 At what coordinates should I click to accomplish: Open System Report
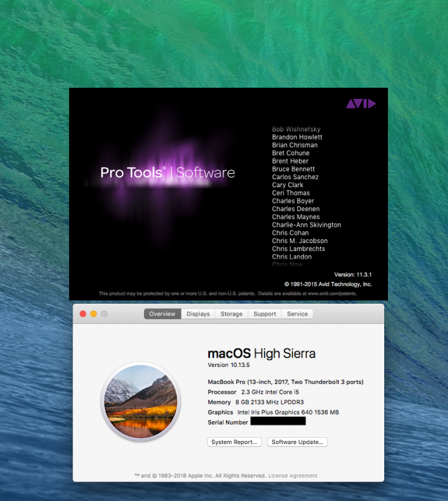click(235, 442)
